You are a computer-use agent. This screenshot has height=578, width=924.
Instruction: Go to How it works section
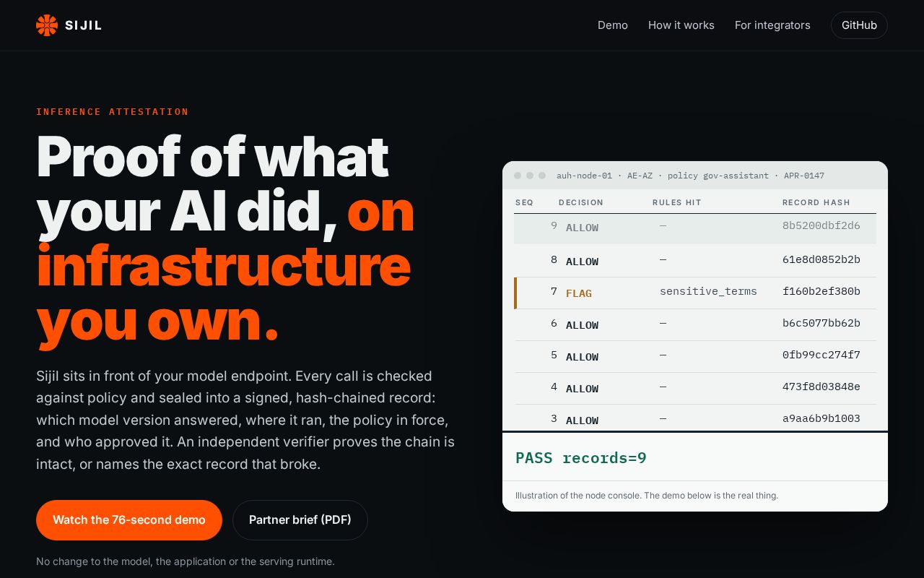(x=681, y=25)
